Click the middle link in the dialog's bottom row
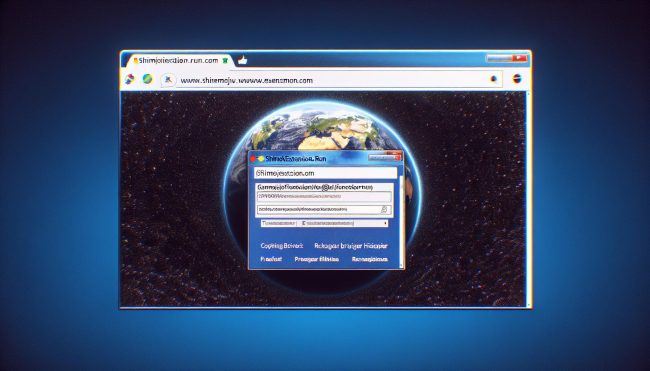Image resolution: width=650 pixels, height=371 pixels. (317, 259)
